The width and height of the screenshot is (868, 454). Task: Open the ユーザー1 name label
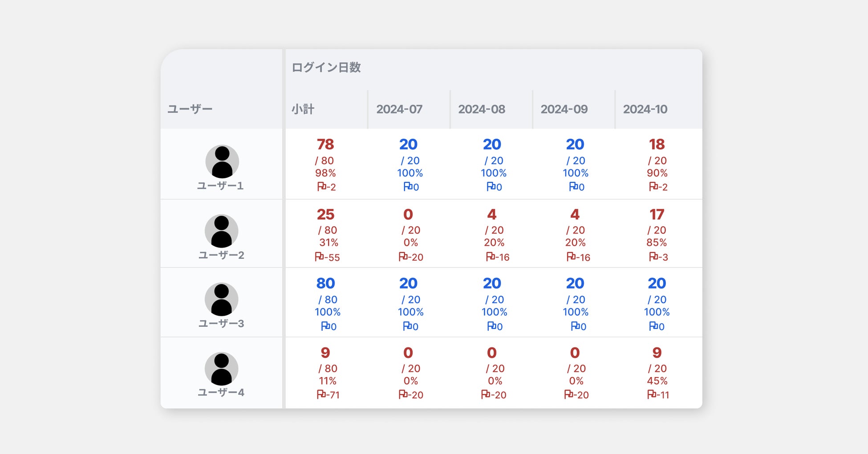(220, 186)
